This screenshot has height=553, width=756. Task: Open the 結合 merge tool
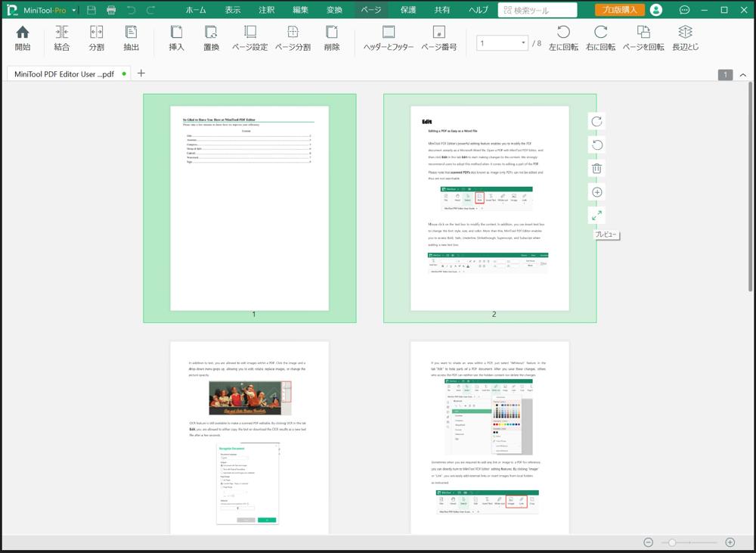point(62,38)
